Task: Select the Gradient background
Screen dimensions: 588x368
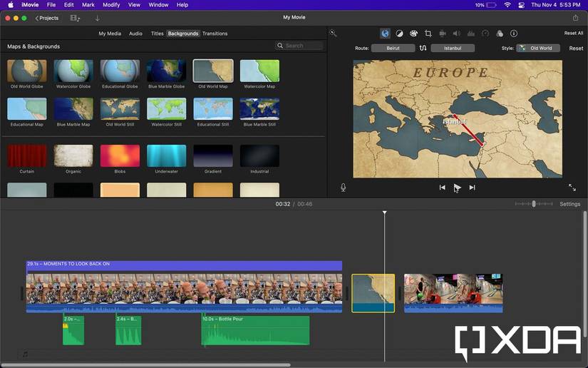Action: (213, 155)
